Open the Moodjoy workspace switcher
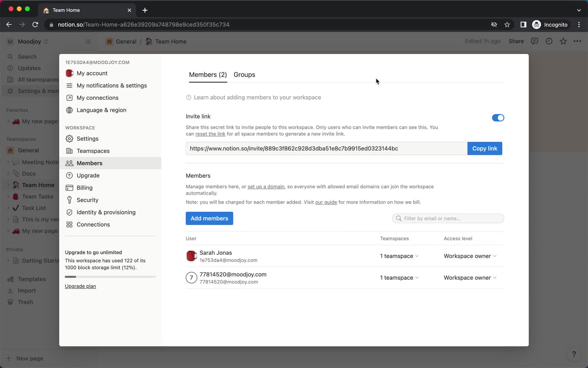This screenshot has width=588, height=368. (x=28, y=41)
